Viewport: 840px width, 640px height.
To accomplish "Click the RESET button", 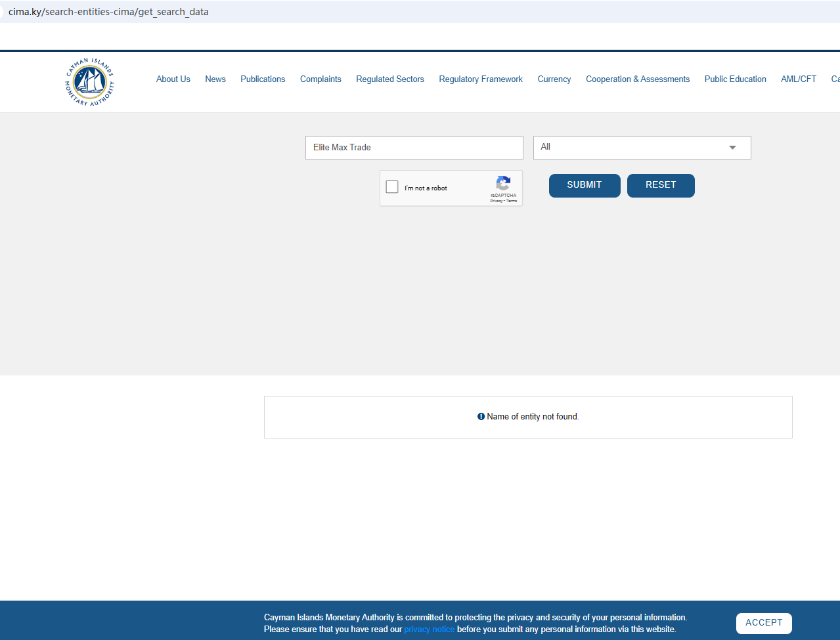I will pyautogui.click(x=661, y=185).
